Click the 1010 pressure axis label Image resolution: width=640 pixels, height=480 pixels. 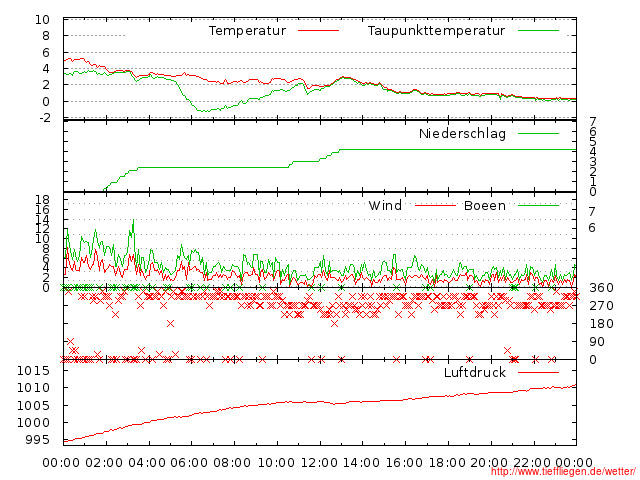(x=33, y=388)
